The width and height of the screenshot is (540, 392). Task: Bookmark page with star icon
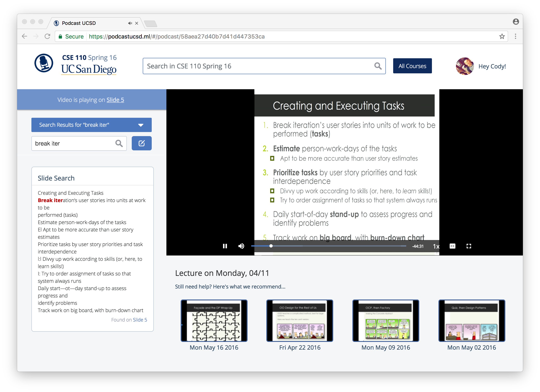coord(502,36)
